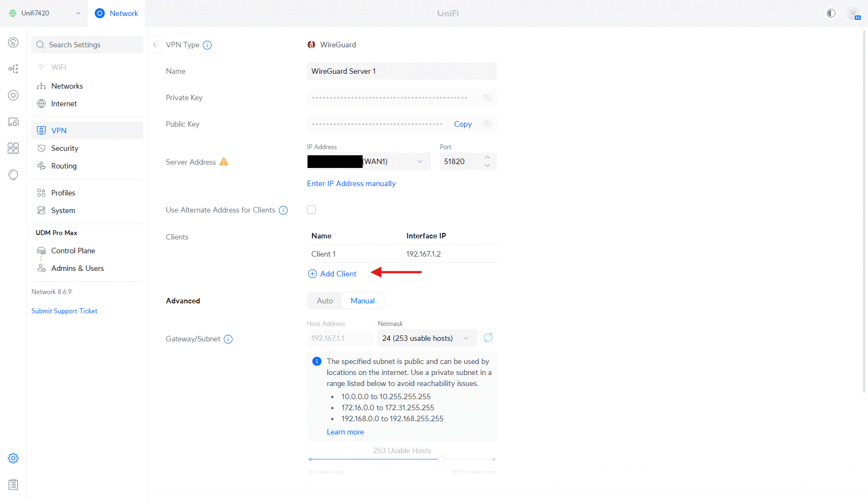The height and width of the screenshot is (500, 868).
Task: Open the Netmask 24 dropdown
Action: 427,338
